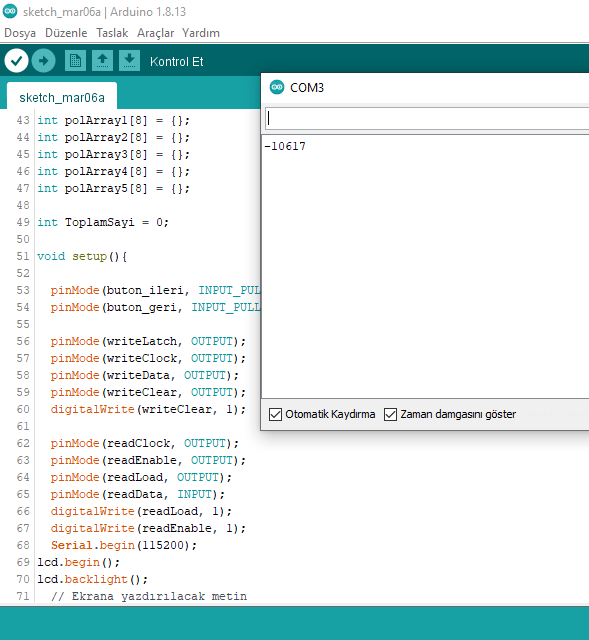Click line 70 lcd.backlight();
This screenshot has height=640, width=589.
tap(93, 580)
